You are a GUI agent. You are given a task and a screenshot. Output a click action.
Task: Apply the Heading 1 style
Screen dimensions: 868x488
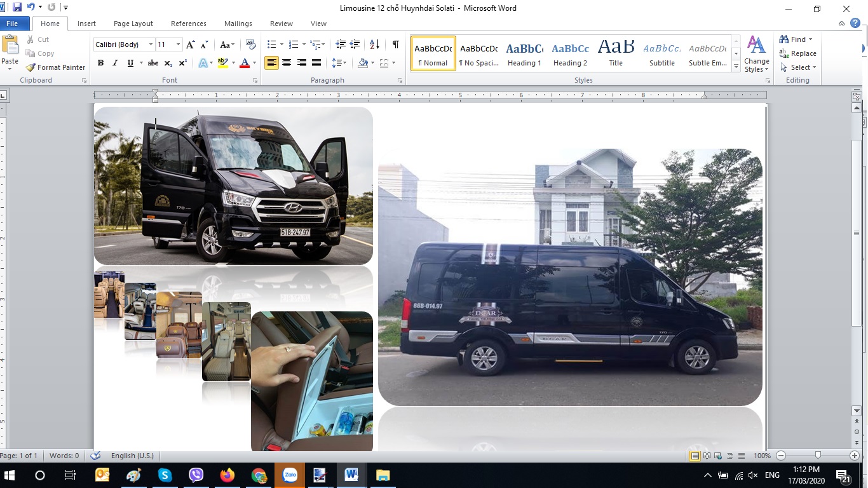point(524,53)
